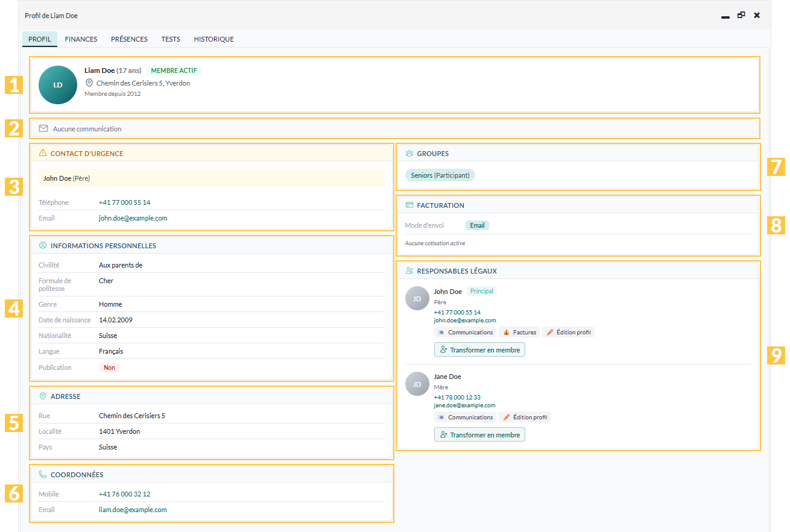This screenshot has height=532, width=790.
Task: Click Jane Doe's Communications badge
Action: pyautogui.click(x=465, y=417)
